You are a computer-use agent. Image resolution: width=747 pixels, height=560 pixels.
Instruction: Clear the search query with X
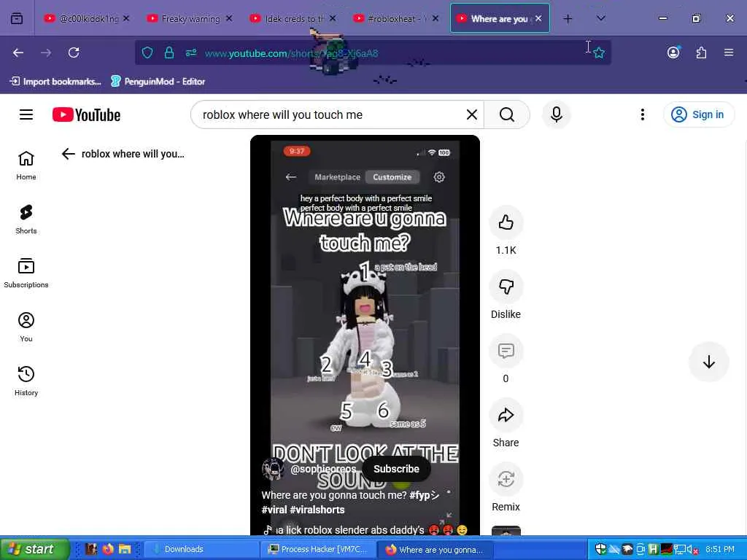(x=472, y=114)
